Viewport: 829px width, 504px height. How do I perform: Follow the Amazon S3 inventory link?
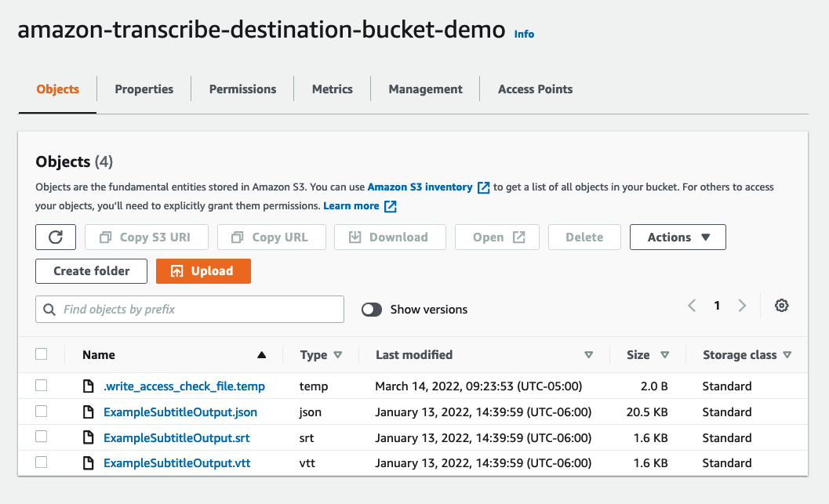click(x=420, y=187)
